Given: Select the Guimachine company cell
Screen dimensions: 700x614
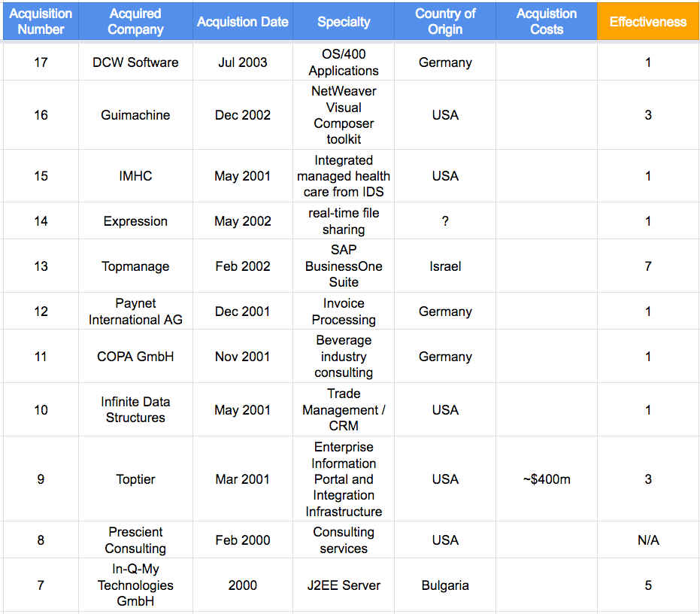Looking at the screenshot, I should (135, 115).
